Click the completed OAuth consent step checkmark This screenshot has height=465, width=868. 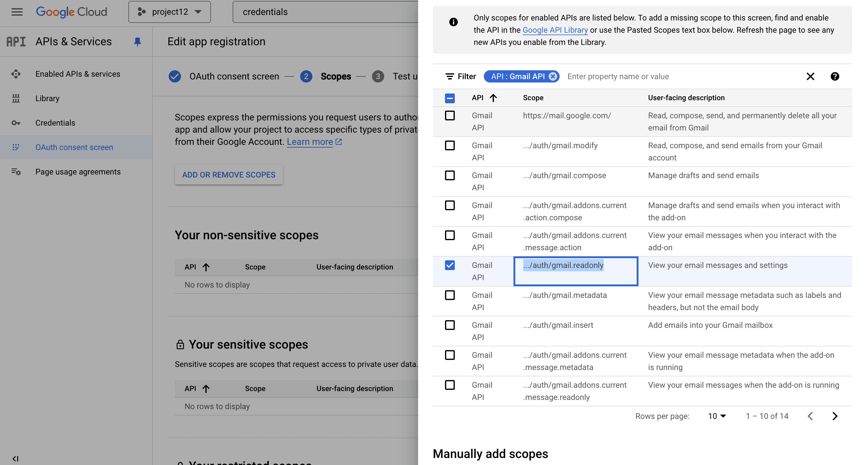tap(175, 76)
